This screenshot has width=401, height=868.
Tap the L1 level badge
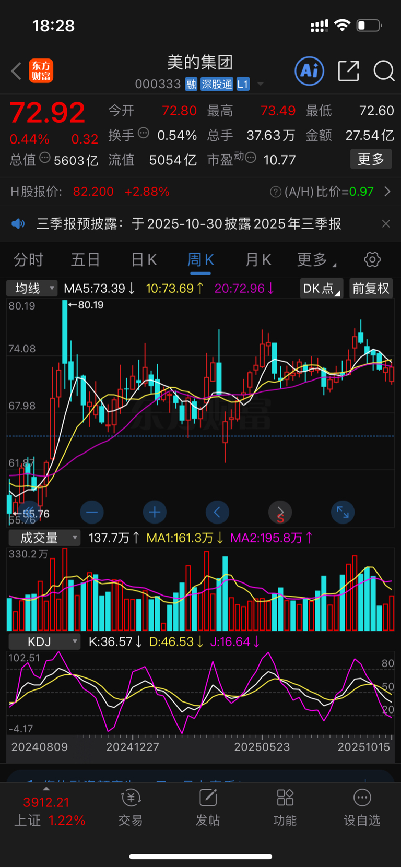(x=243, y=84)
